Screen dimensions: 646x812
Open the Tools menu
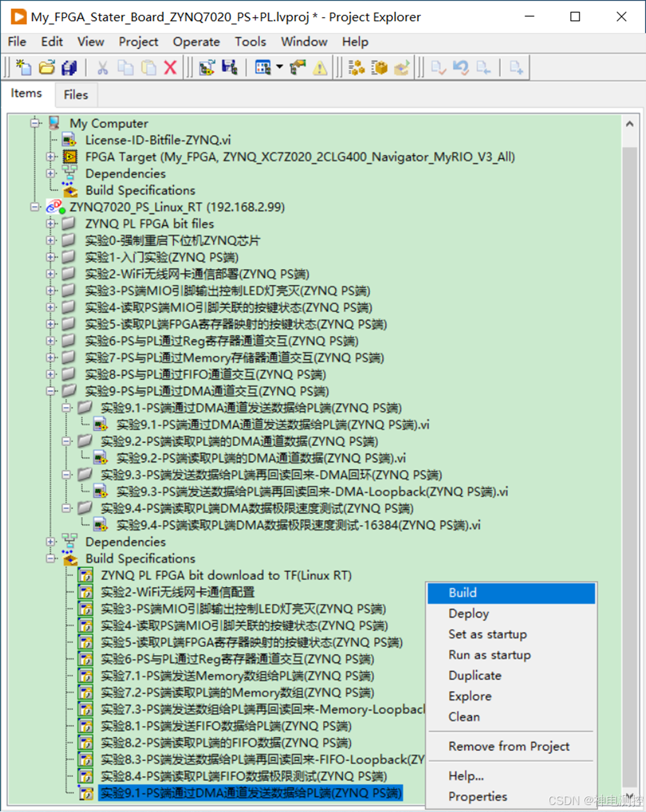click(x=251, y=42)
